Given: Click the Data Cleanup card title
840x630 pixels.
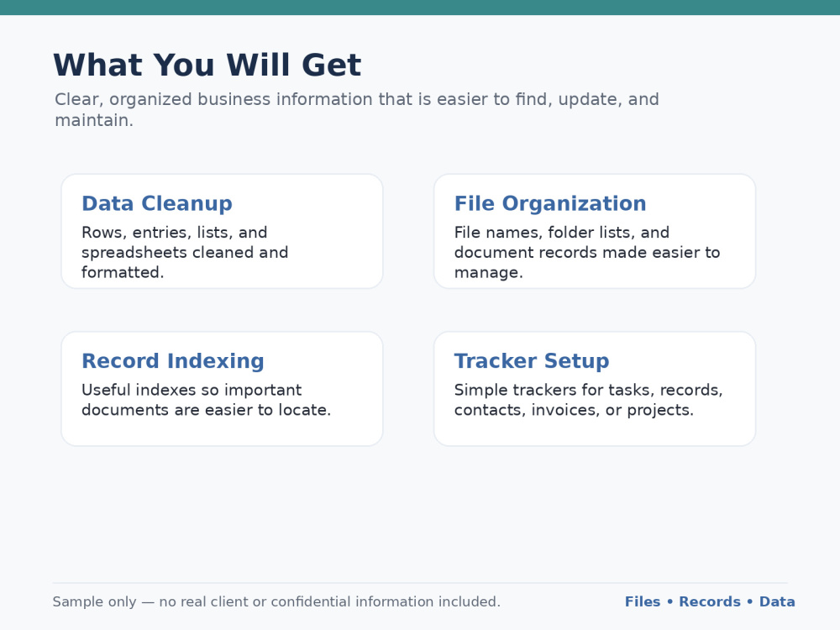Looking at the screenshot, I should click(157, 203).
